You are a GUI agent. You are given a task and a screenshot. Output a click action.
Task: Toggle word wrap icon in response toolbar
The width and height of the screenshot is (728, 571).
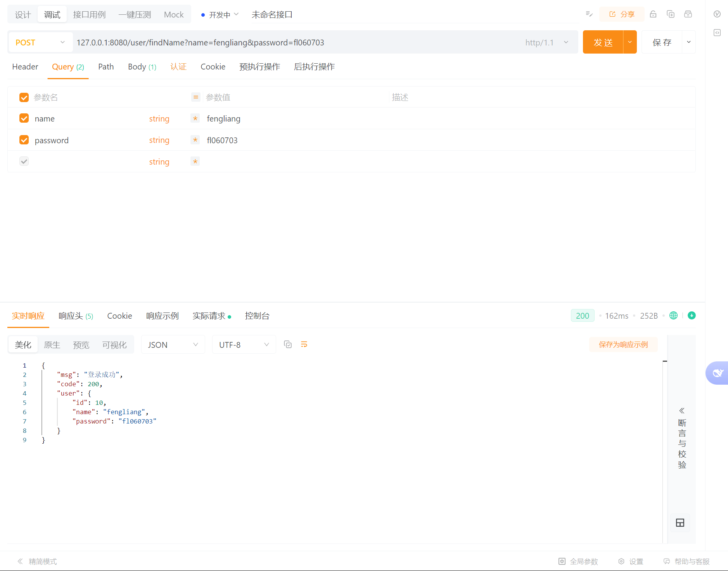(x=304, y=344)
